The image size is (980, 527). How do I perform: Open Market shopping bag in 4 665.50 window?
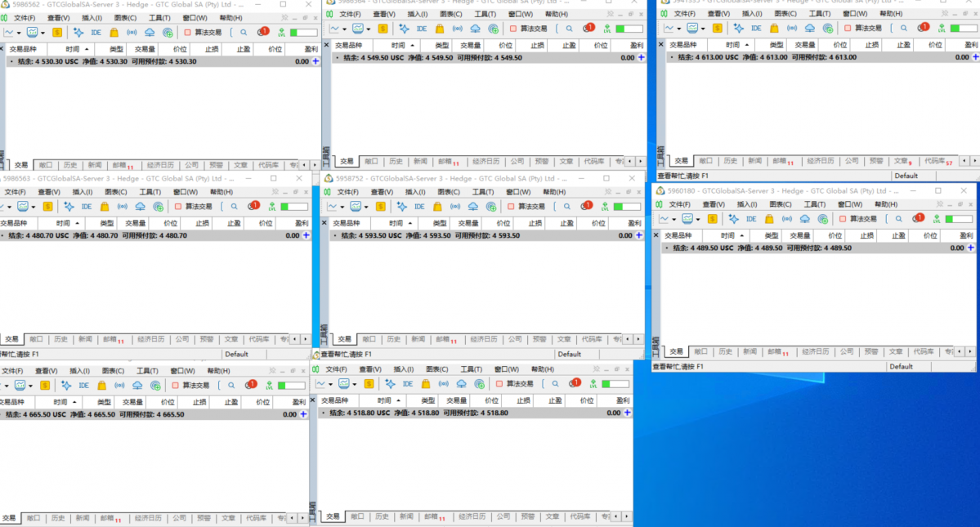tap(102, 386)
